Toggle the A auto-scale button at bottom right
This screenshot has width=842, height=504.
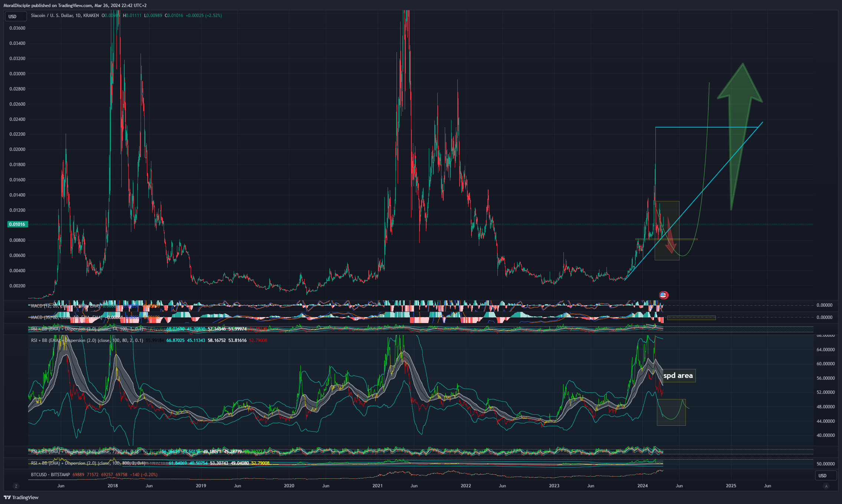pos(826,486)
